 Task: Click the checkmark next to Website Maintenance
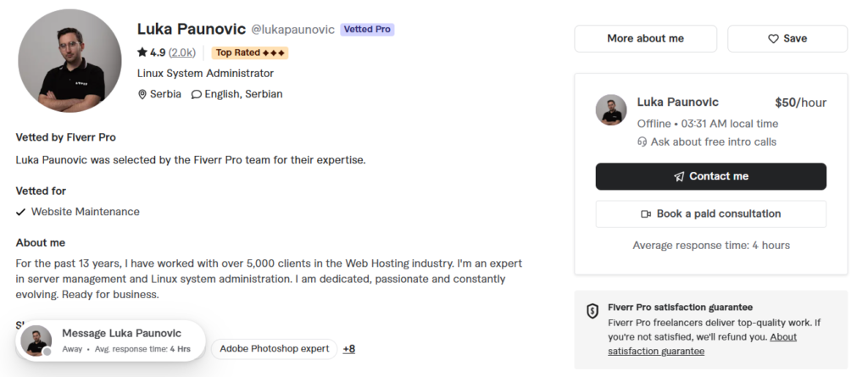click(20, 212)
